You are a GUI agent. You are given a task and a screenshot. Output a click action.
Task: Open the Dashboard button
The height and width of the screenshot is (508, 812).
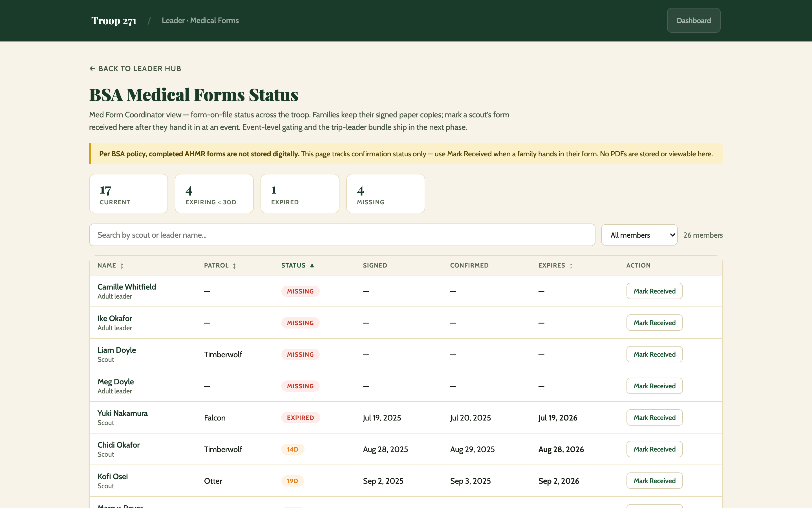[694, 21]
